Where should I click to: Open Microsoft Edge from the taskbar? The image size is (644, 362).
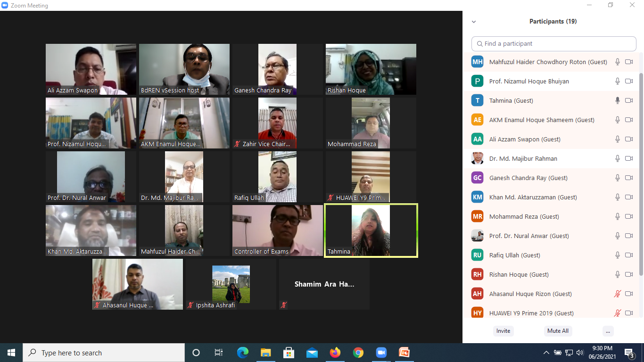point(243,353)
